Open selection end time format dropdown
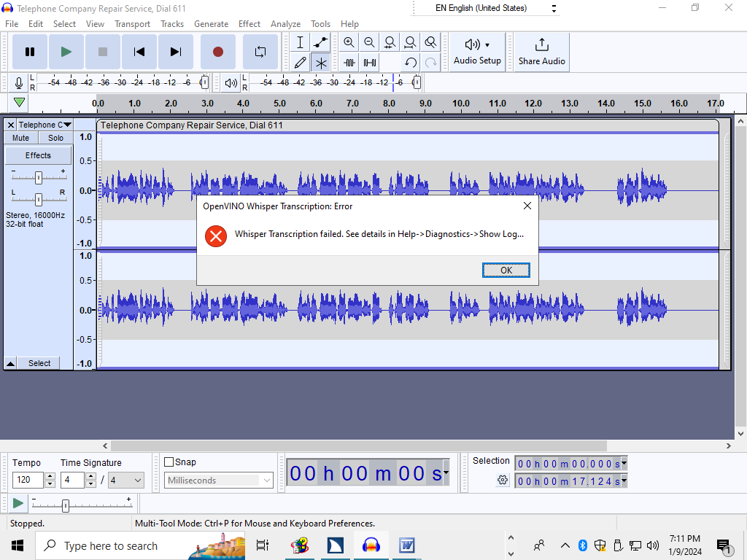This screenshot has width=747, height=560. pos(624,481)
